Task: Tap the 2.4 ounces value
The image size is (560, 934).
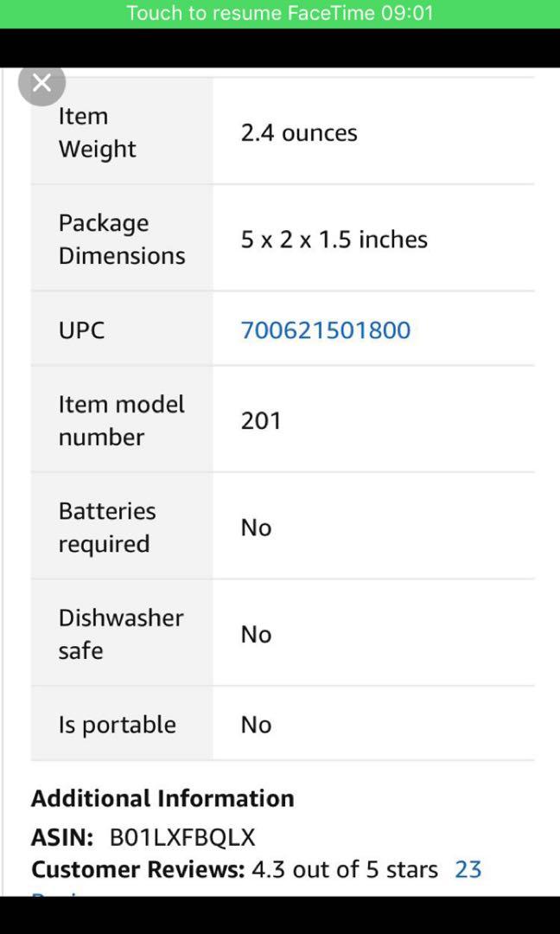Action: (299, 133)
